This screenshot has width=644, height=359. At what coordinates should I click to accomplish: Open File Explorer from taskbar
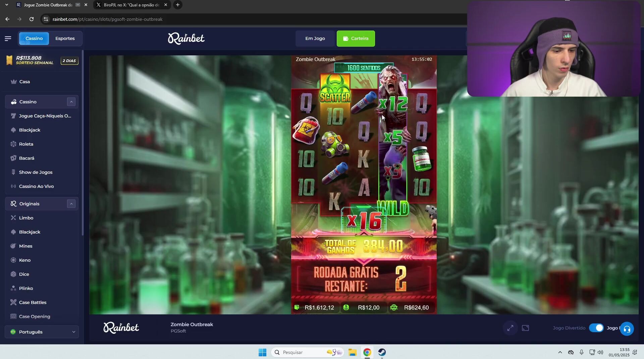352,352
